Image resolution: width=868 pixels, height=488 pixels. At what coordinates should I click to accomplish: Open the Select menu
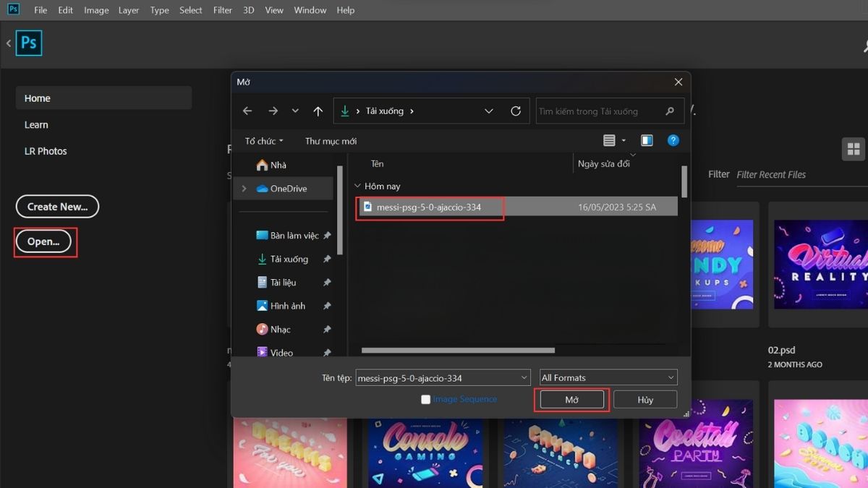[191, 10]
